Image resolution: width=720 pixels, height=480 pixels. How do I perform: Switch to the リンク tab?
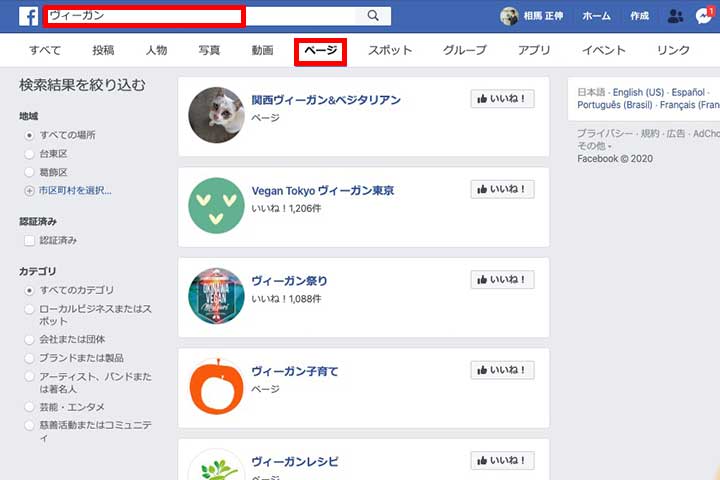pos(673,50)
